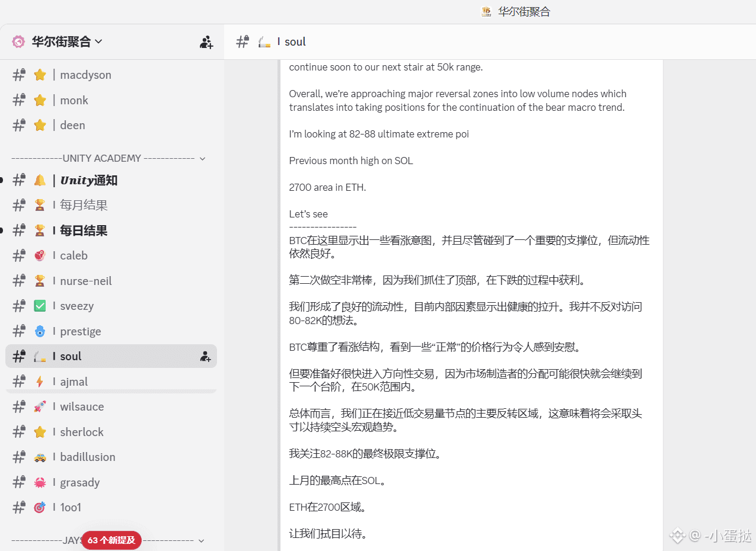Click text '2700 area in ETH.'

pos(327,187)
